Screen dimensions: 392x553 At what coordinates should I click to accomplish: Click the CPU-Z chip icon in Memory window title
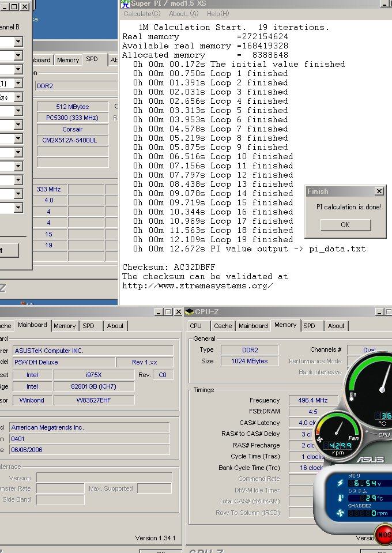coord(189,312)
